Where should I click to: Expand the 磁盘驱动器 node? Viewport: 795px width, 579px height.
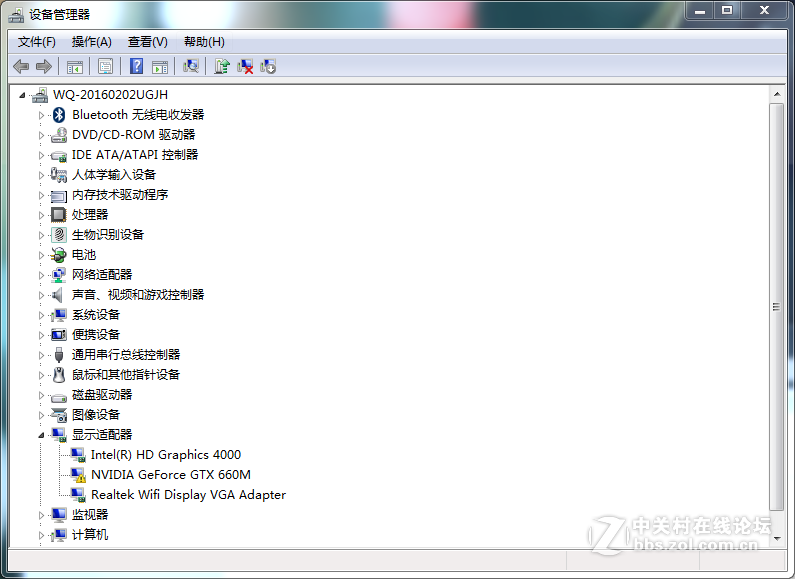tap(41, 395)
